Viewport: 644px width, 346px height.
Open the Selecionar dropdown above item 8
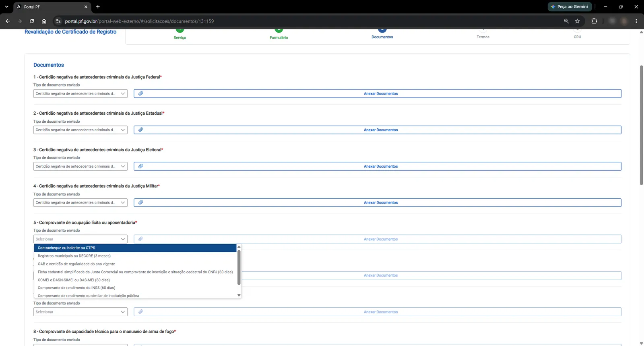(x=80, y=312)
